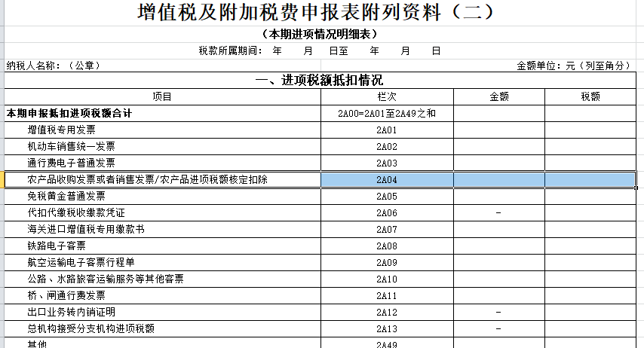Click the 2A12 cell

tap(387, 313)
